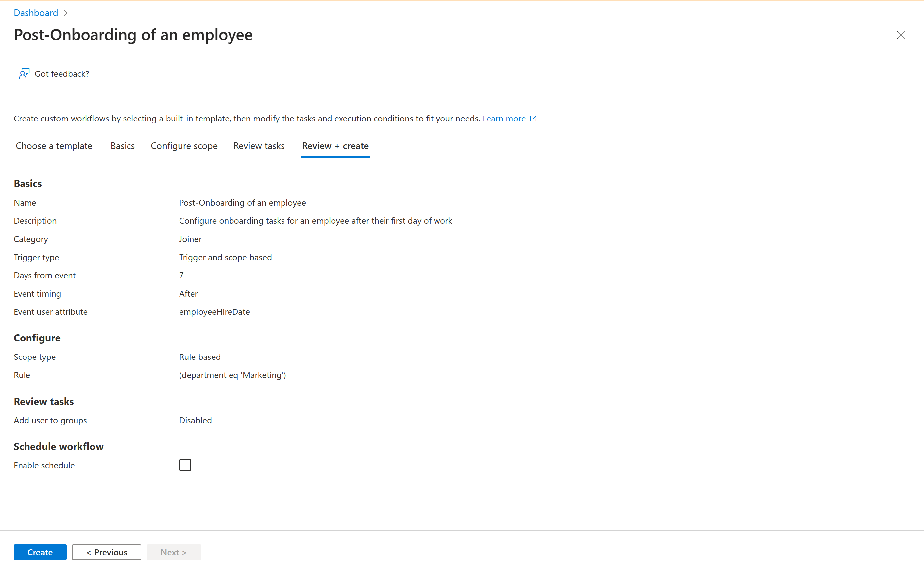The height and width of the screenshot is (572, 924).
Task: Click the workflow name input field
Action: click(x=242, y=203)
